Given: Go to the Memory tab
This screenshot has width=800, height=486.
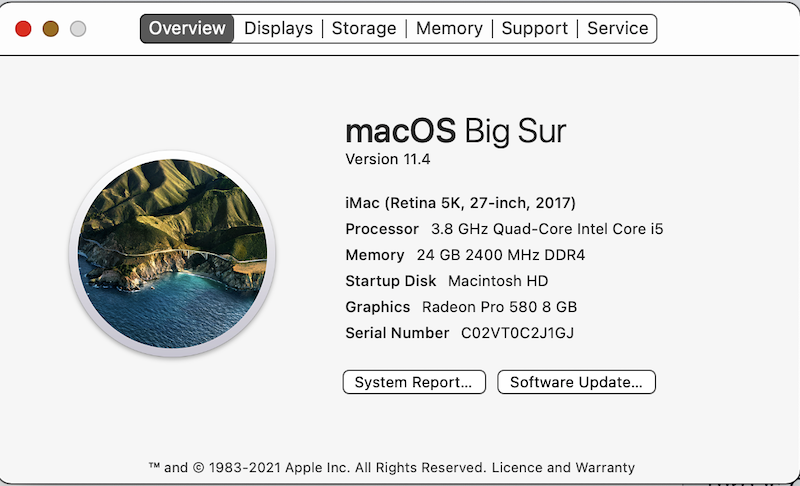Looking at the screenshot, I should point(449,28).
